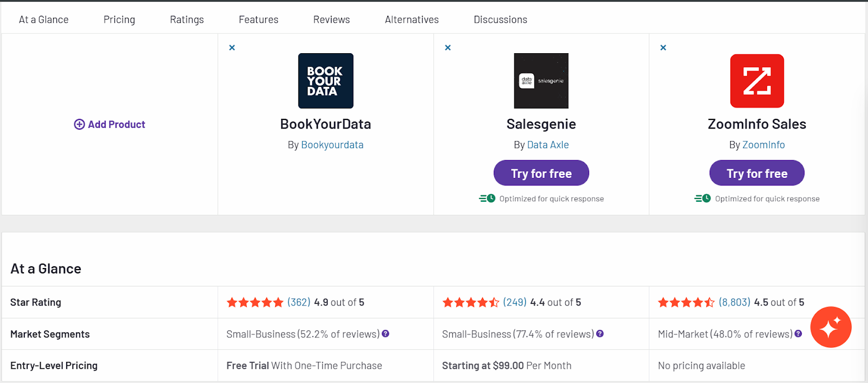The height and width of the screenshot is (383, 868).
Task: Click 'Small-Business (77.4% of reviews)' text
Action: tap(518, 334)
